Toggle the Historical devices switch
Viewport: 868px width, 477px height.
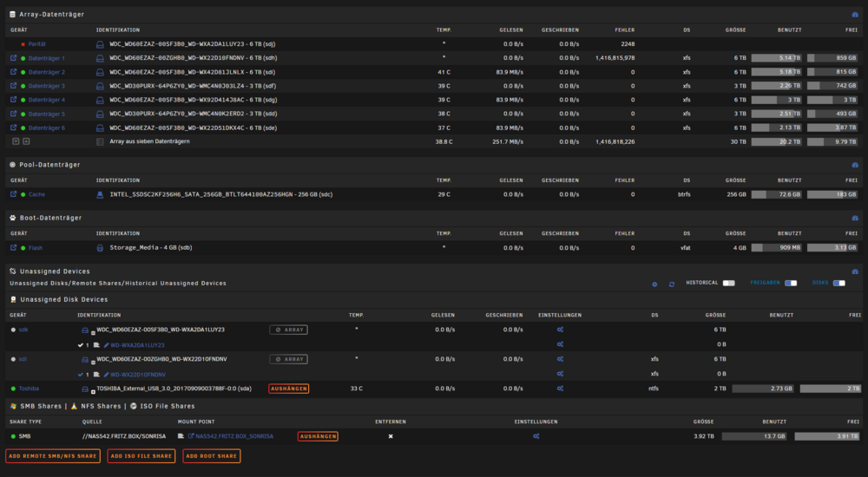pyautogui.click(x=728, y=283)
